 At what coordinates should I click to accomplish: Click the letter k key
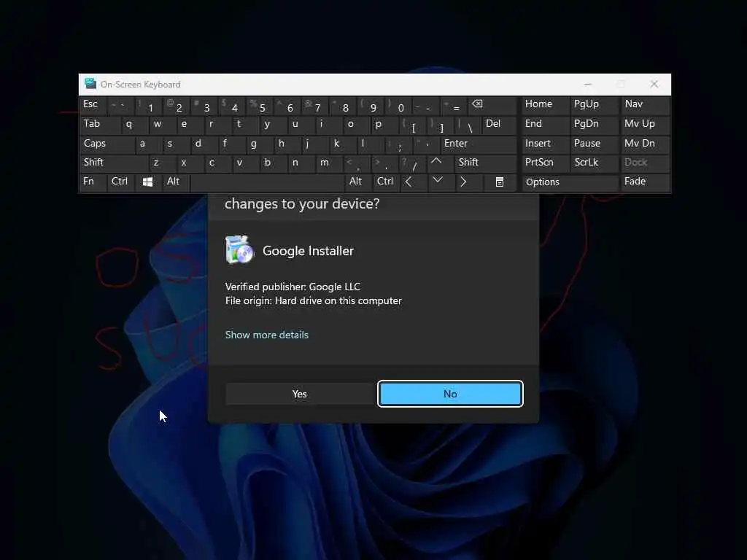click(x=343, y=144)
